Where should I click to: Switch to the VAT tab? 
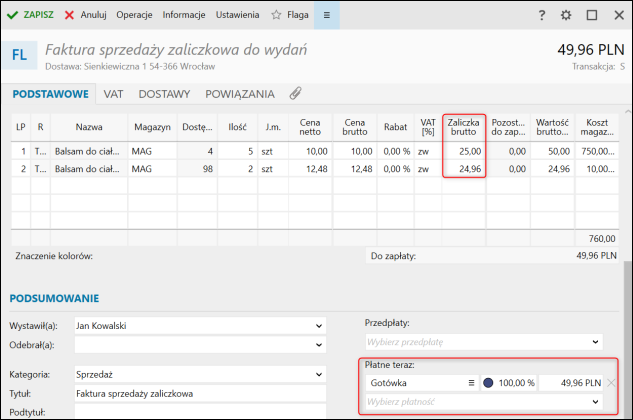point(113,94)
